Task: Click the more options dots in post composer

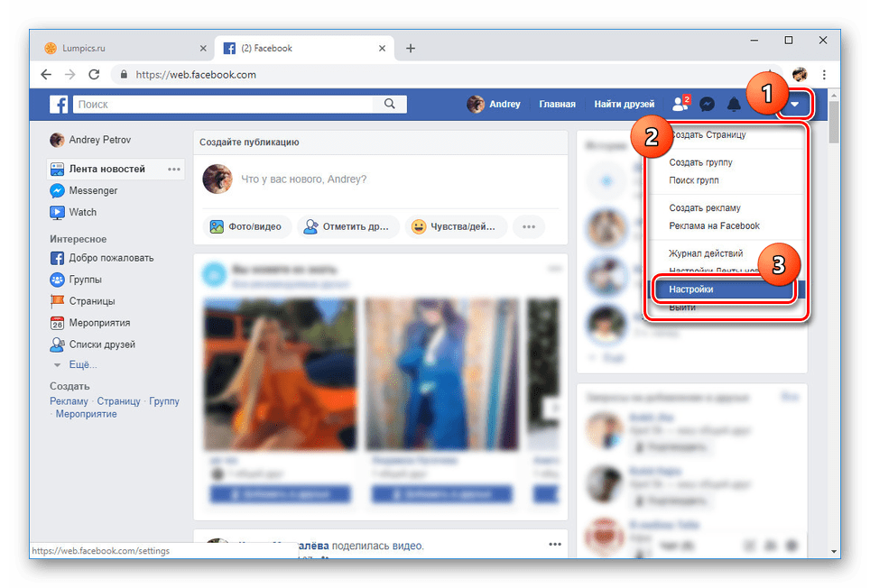Action: [529, 226]
